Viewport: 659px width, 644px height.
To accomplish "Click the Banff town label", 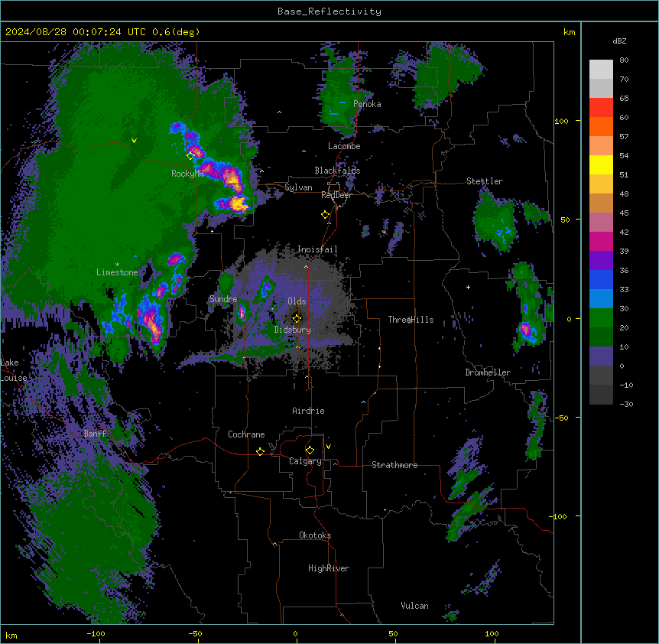I will tap(95, 434).
